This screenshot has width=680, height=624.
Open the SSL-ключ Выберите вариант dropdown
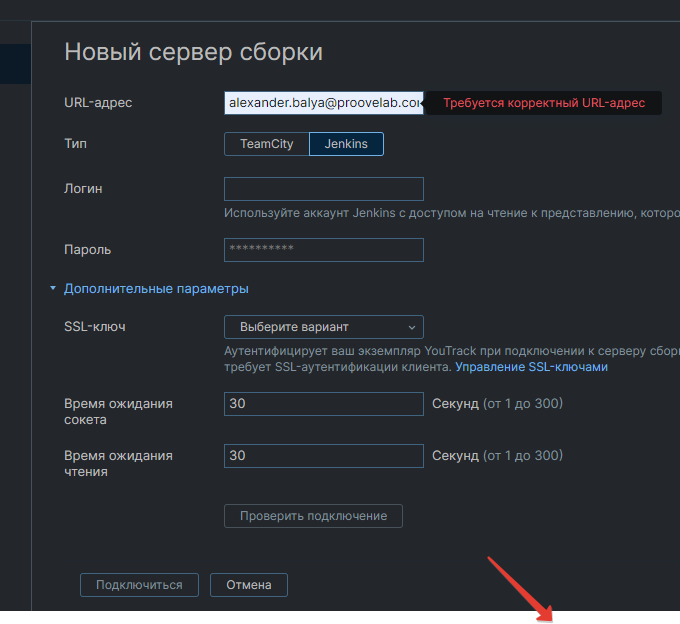tap(323, 327)
